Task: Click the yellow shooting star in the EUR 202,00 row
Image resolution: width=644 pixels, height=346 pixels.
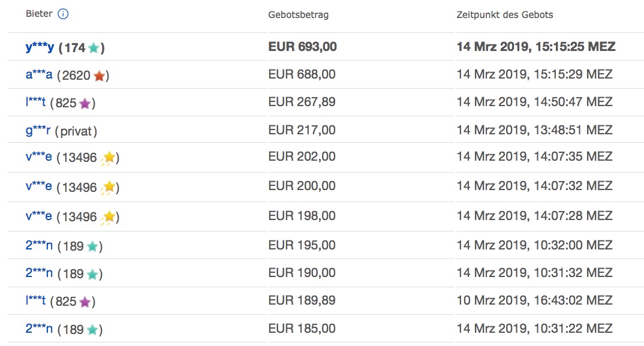Action: point(108,158)
